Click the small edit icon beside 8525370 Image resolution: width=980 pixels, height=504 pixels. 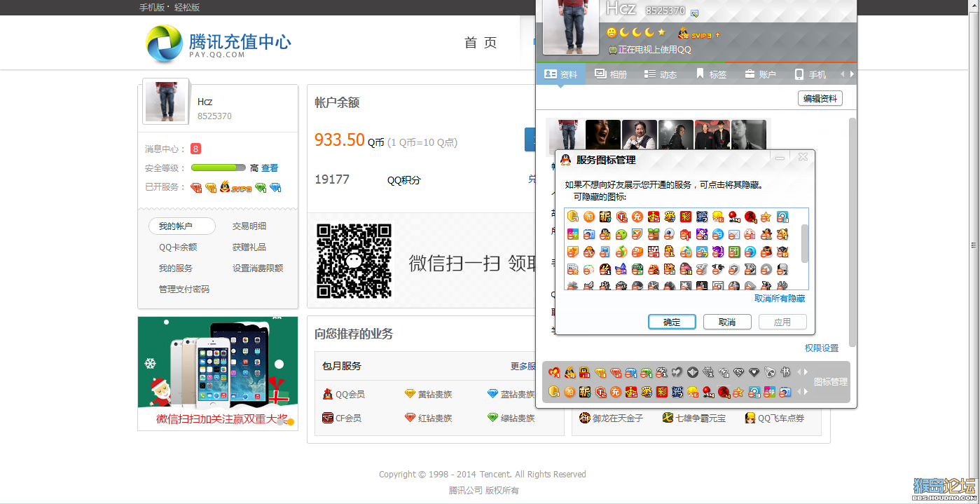[x=694, y=13]
